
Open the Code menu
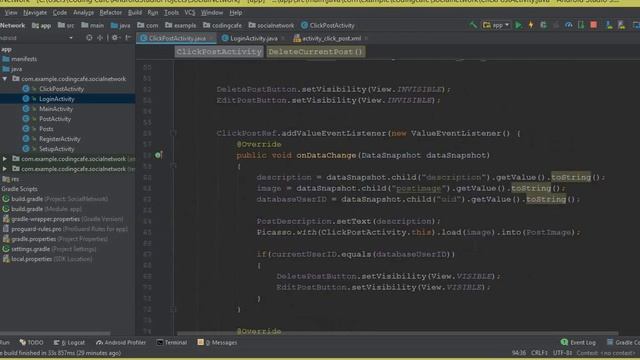60,13
